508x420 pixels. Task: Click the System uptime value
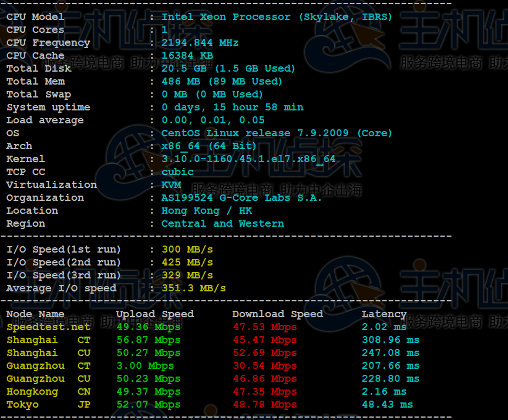pos(232,107)
